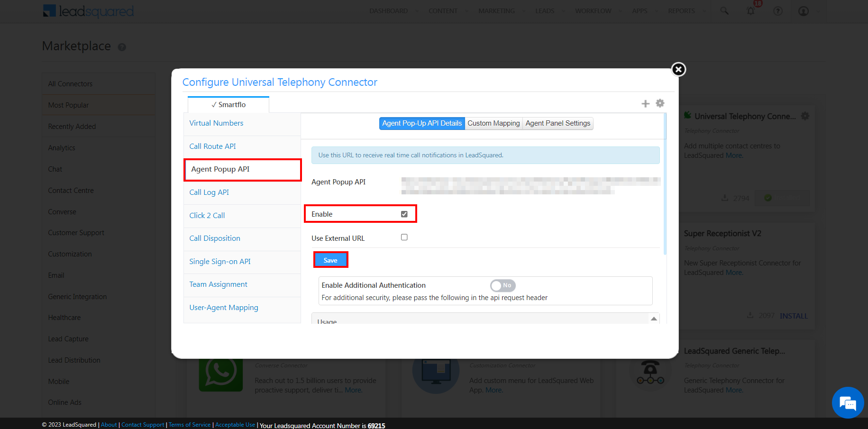Select the Smartflo tab

point(228,105)
